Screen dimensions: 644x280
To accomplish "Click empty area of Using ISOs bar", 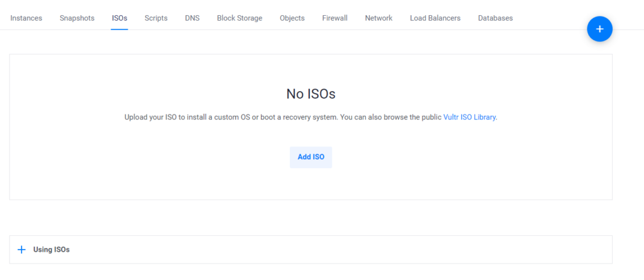I will (328, 250).
